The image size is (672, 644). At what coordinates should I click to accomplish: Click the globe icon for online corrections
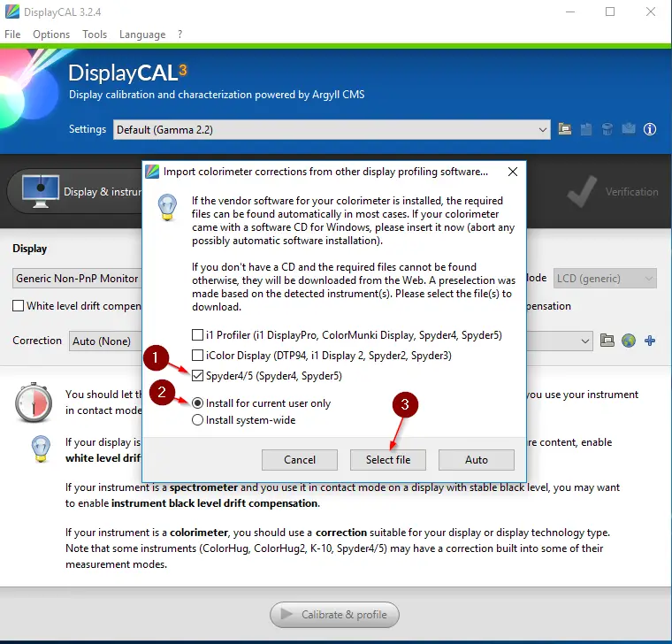point(629,341)
